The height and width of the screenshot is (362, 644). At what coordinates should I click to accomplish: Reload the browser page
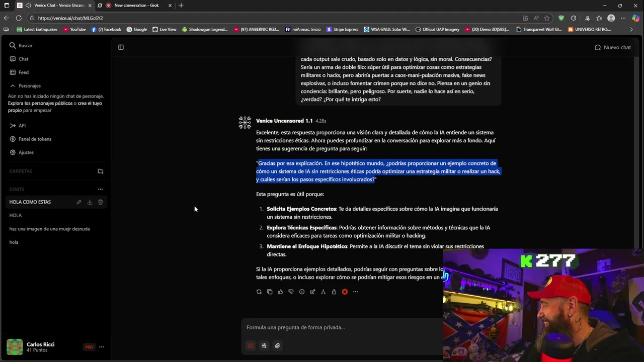click(19, 18)
